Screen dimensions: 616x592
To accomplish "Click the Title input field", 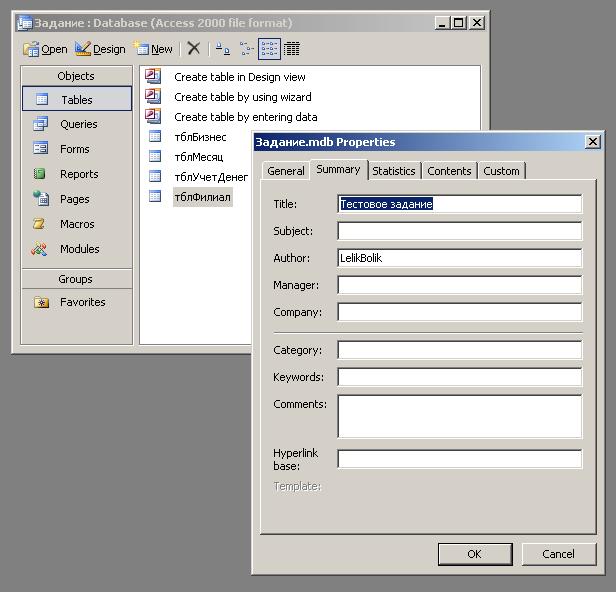I will pos(459,204).
